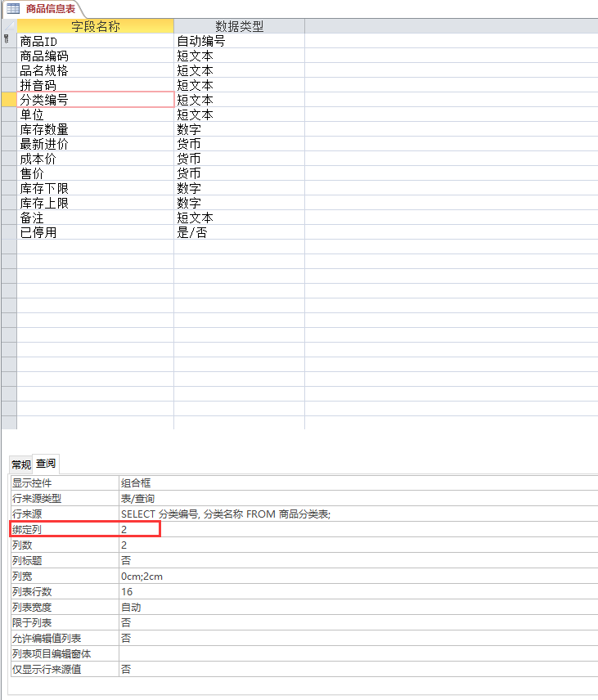Click the 字段名称 column header

pos(95,26)
